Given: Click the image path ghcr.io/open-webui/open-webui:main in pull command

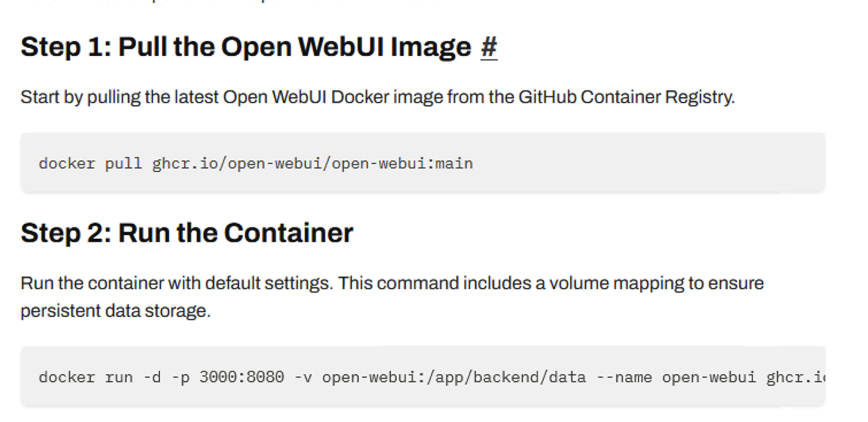Looking at the screenshot, I should coord(312,164).
